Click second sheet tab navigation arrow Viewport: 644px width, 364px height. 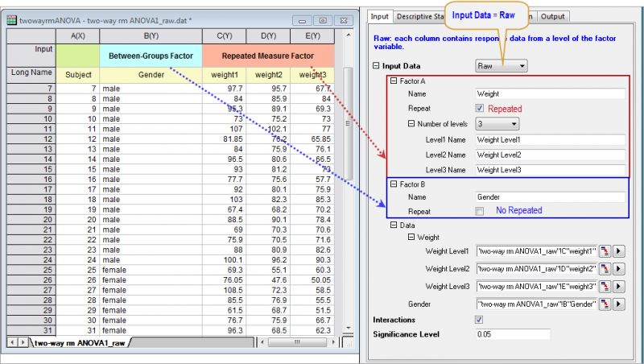[x=23, y=341]
